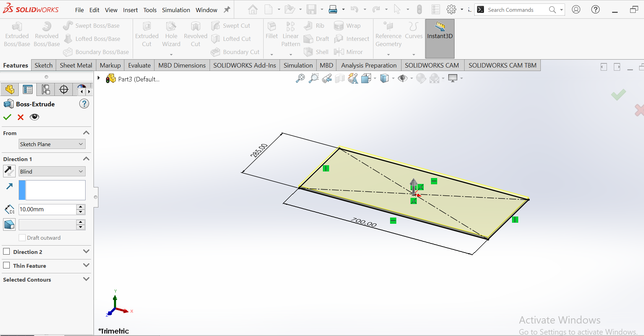Open the Insert menu

[x=130, y=10]
